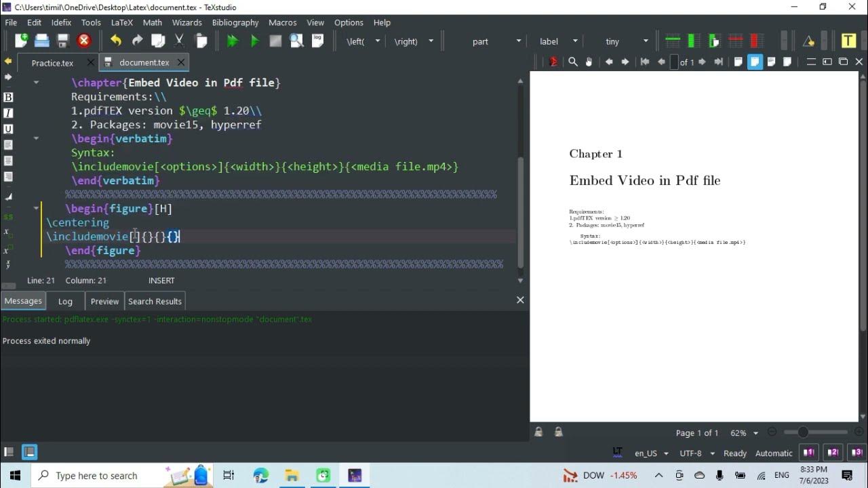
Task: Stop compilation using the grey square icon
Action: click(x=275, y=41)
